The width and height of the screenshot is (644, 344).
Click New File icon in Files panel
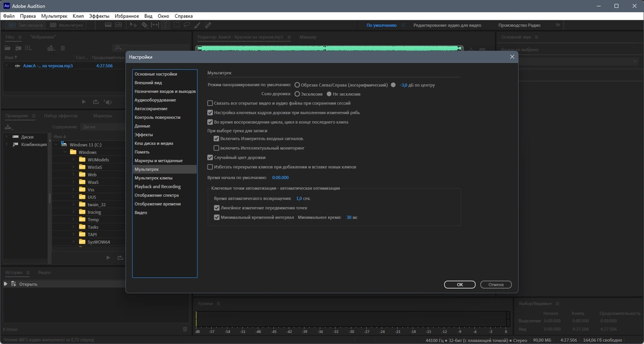28,48
